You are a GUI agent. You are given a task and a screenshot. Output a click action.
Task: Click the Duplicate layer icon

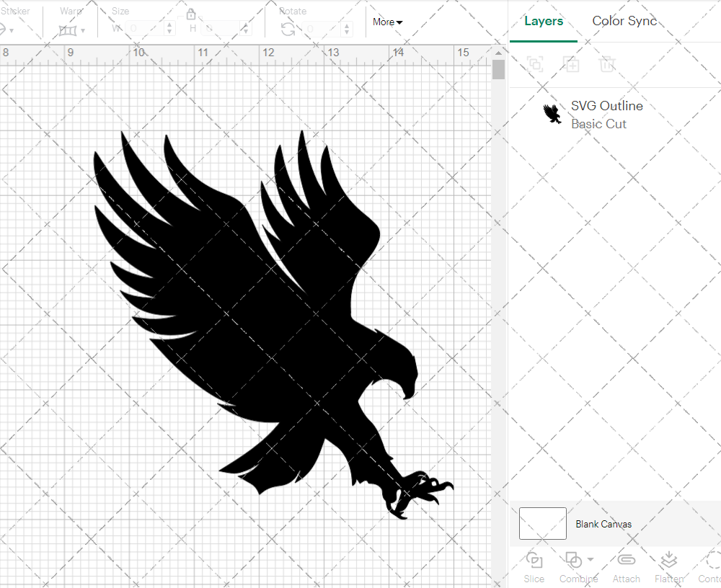point(571,64)
